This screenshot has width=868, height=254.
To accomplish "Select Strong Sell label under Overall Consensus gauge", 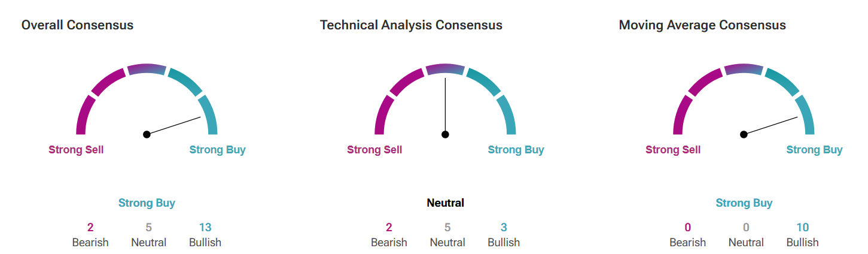I will point(76,150).
